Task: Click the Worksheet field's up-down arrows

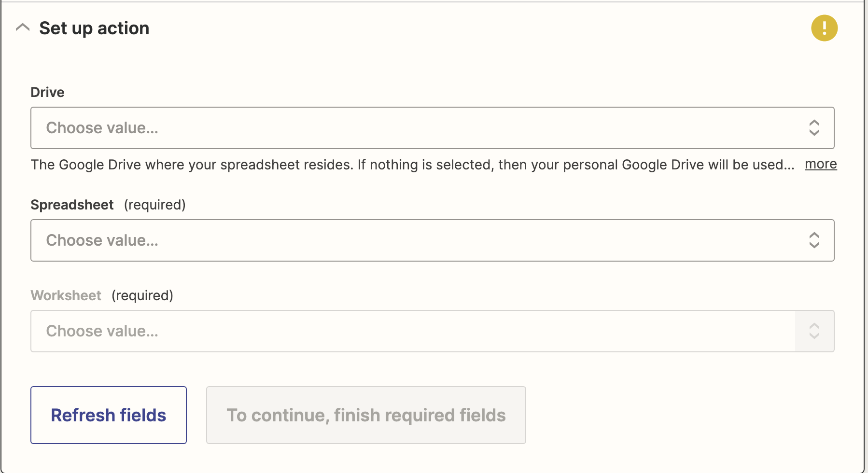Action: pos(814,331)
